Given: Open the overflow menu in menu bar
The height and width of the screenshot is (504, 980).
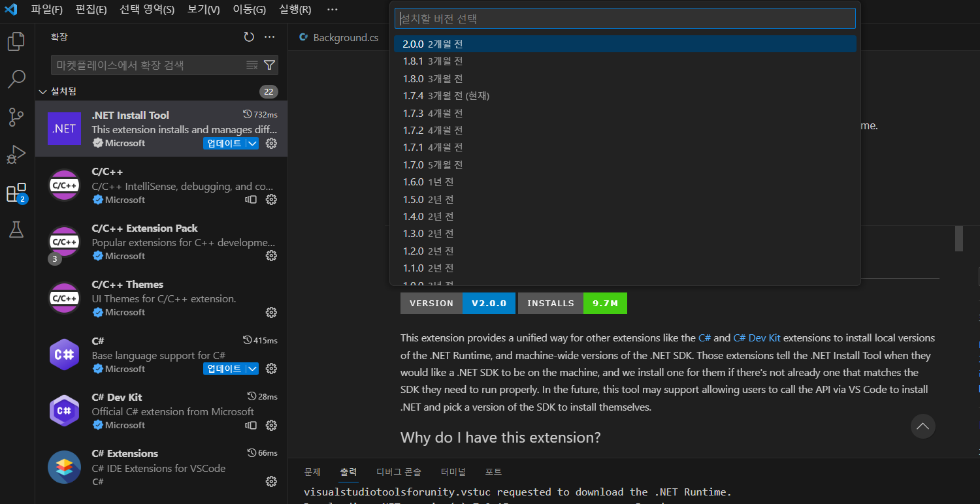Looking at the screenshot, I should [333, 10].
